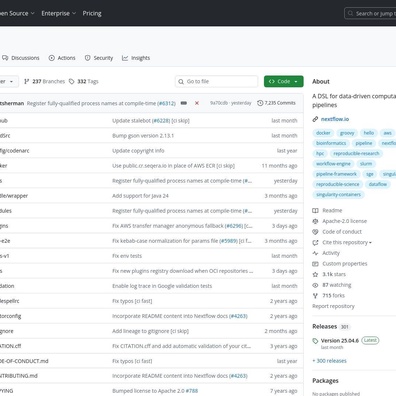Image resolution: width=396 pixels, height=396 pixels.
Task: View the 332 Tags link
Action: tap(84, 81)
